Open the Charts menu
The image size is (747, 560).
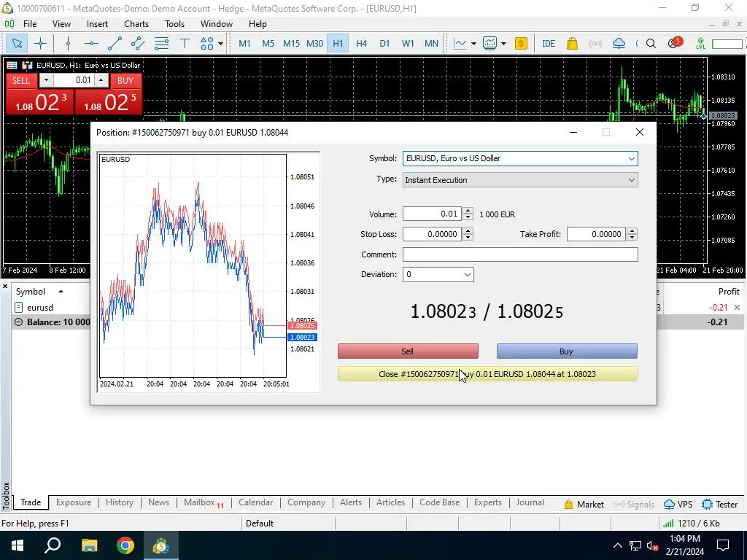(136, 24)
